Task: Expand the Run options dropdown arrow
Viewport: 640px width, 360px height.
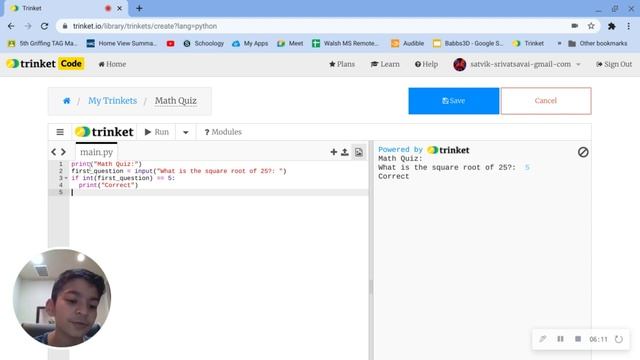Action: [x=186, y=132]
